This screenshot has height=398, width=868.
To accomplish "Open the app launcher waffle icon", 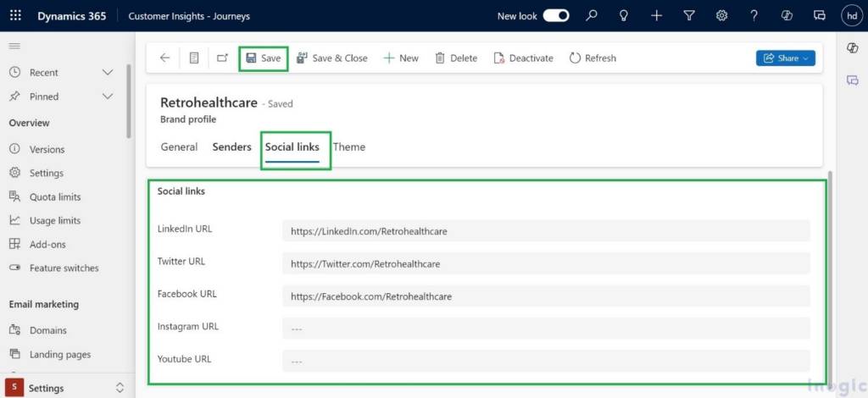I will (16, 16).
